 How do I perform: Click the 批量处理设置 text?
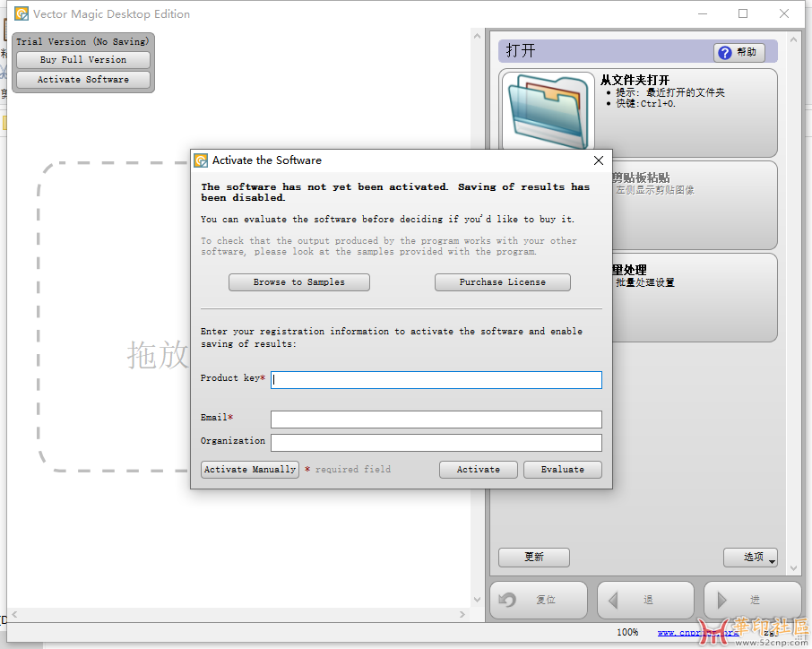(645, 282)
